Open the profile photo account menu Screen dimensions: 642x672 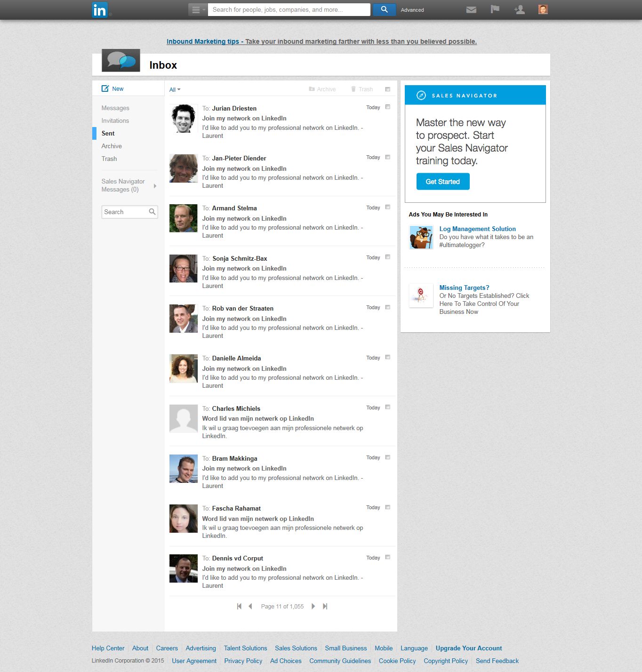coord(543,9)
